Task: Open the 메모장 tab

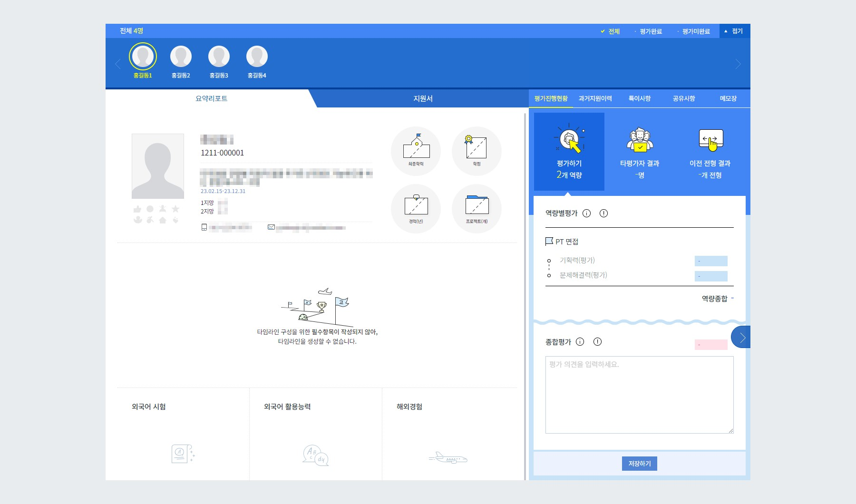Action: pyautogui.click(x=727, y=98)
